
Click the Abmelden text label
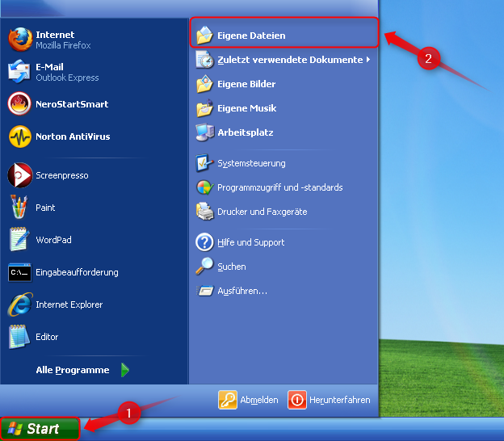tap(259, 400)
